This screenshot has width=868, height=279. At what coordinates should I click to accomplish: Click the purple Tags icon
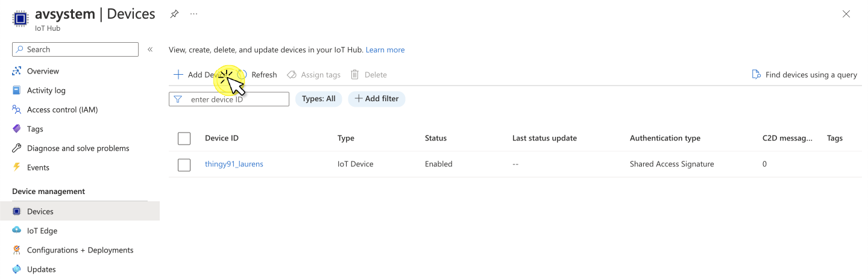point(17,129)
